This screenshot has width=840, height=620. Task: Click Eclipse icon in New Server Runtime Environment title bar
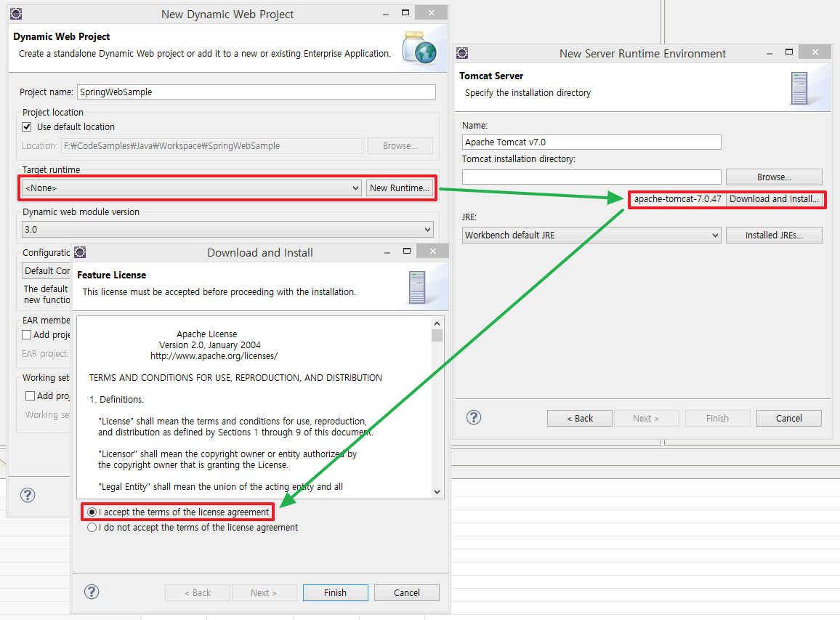click(462, 53)
